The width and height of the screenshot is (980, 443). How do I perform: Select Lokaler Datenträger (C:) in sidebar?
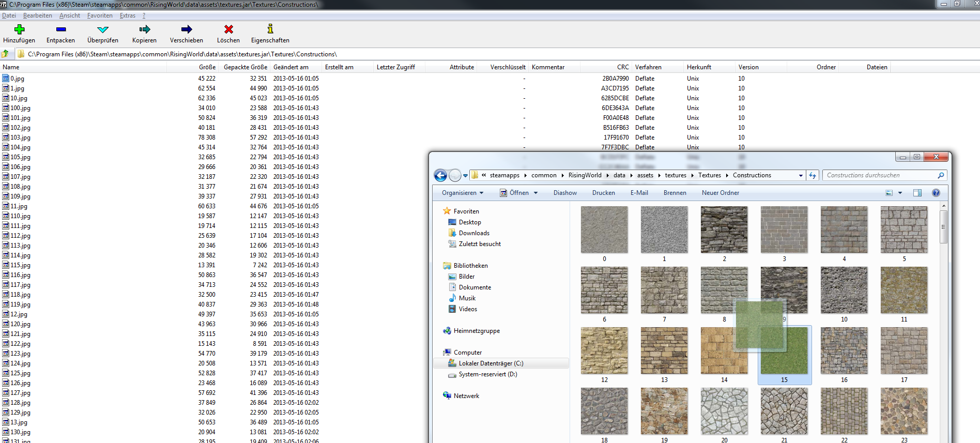[491, 363]
